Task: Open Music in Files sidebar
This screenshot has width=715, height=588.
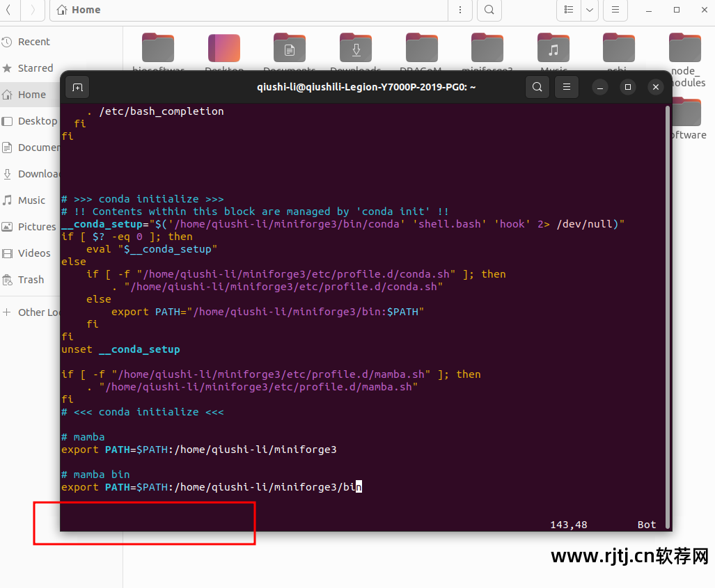Action: tap(30, 200)
